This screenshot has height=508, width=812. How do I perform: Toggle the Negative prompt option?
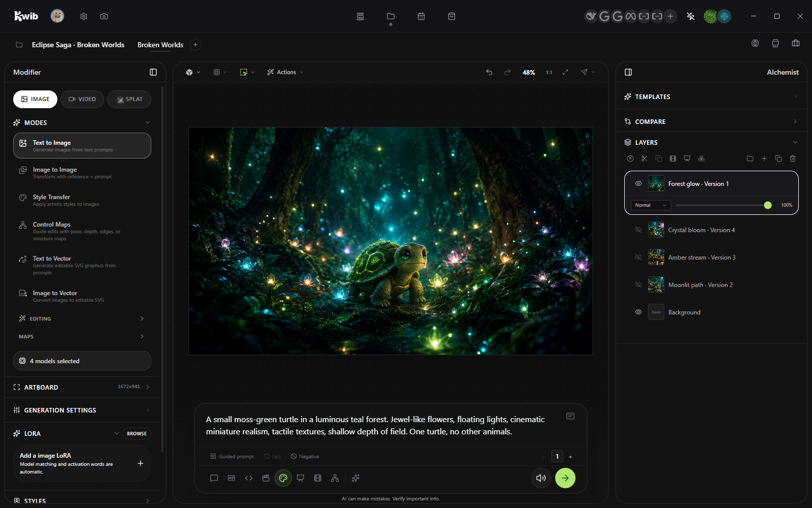[x=305, y=456]
